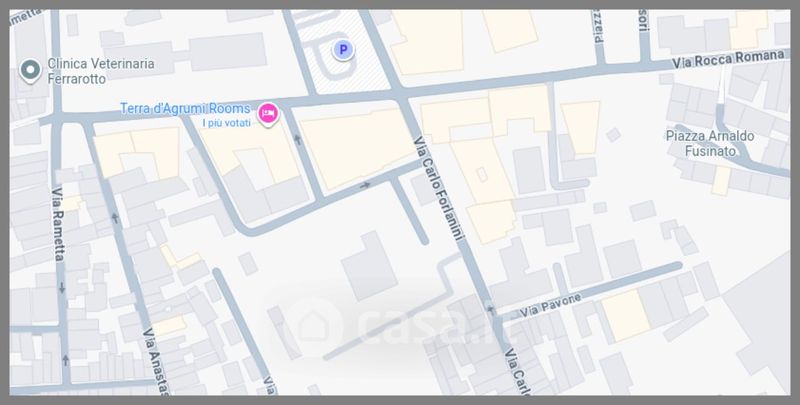Select Piazza Arnaldo Fusinato label

(x=710, y=142)
